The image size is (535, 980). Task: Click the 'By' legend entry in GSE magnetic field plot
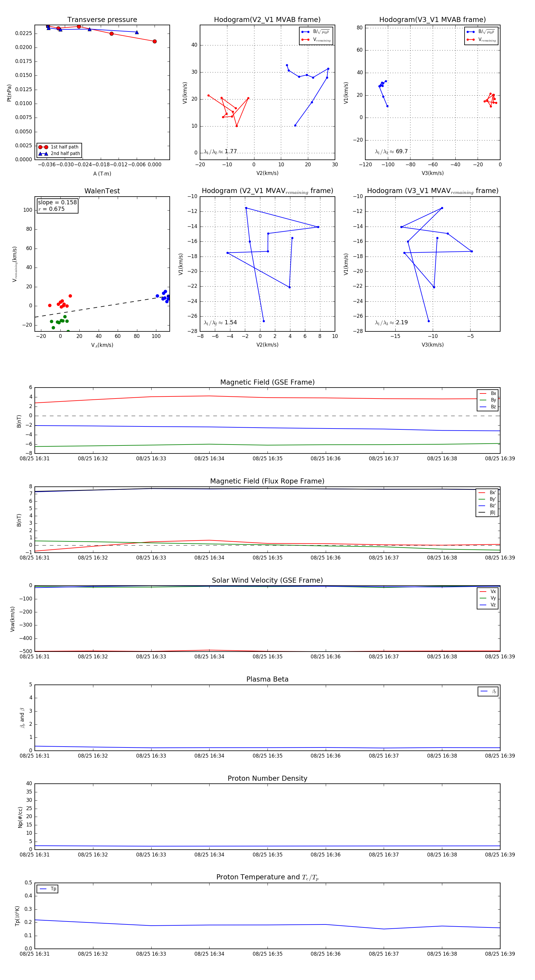[488, 400]
